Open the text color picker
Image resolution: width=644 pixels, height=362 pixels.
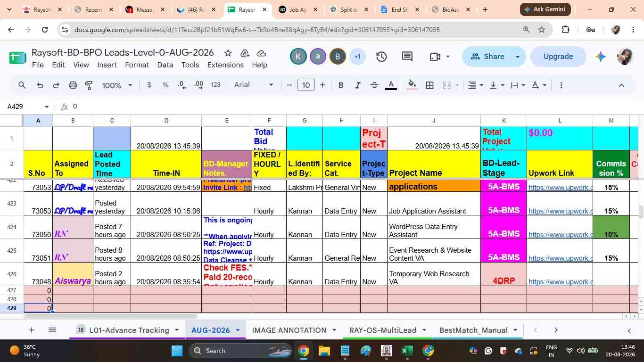[x=391, y=85]
